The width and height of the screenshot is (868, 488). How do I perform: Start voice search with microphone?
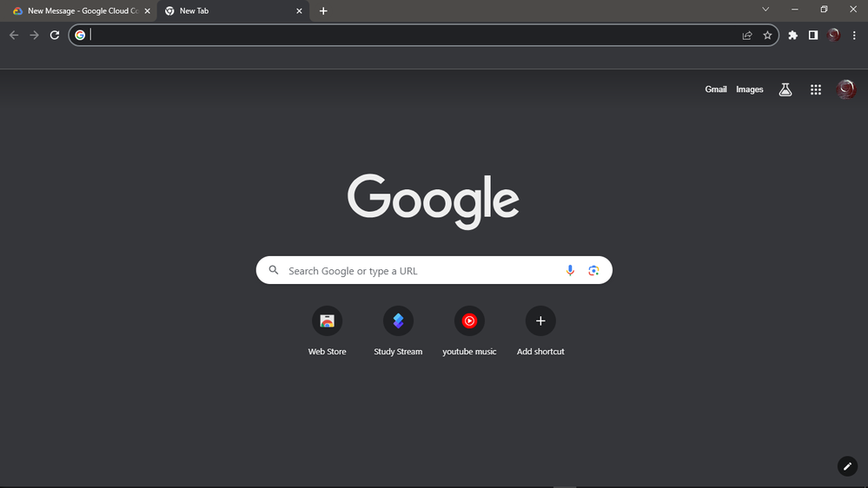click(570, 271)
